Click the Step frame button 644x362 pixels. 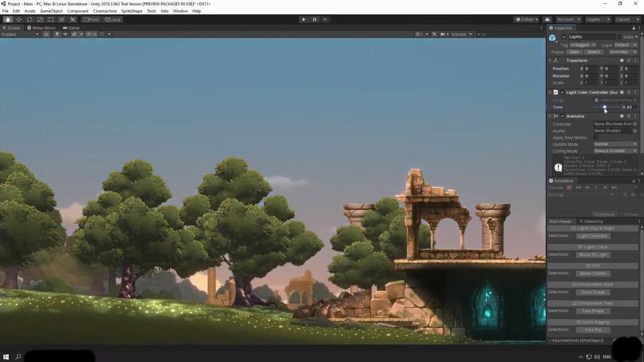325,19
